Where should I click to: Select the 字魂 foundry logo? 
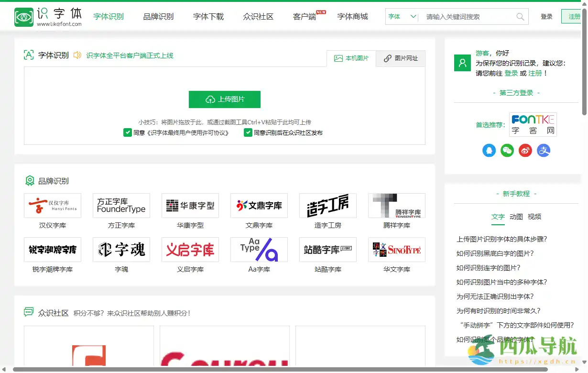point(121,249)
